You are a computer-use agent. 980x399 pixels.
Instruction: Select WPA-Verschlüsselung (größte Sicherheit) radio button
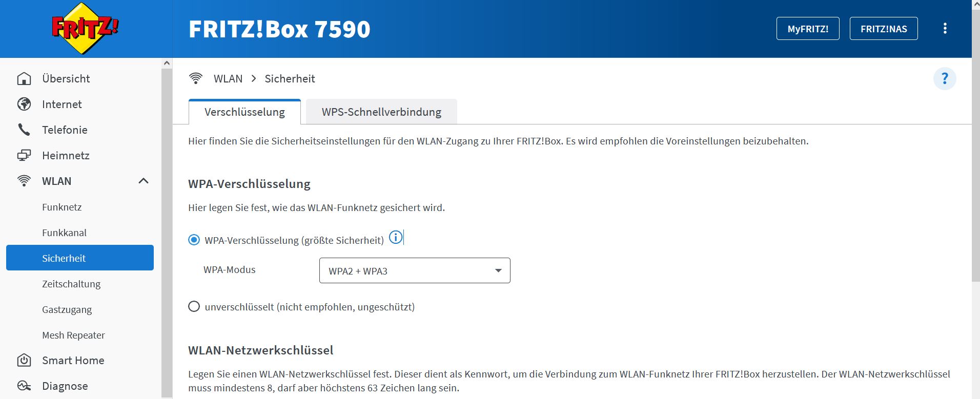pos(194,240)
